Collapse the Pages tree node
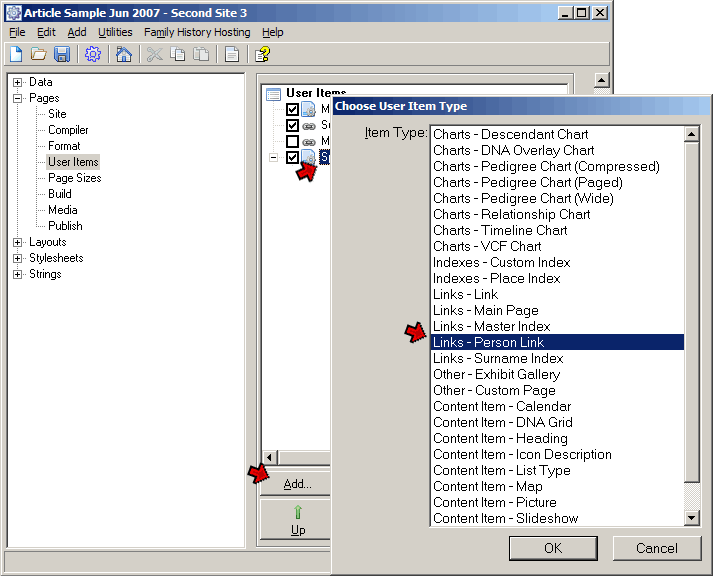713x576 pixels. point(18,98)
